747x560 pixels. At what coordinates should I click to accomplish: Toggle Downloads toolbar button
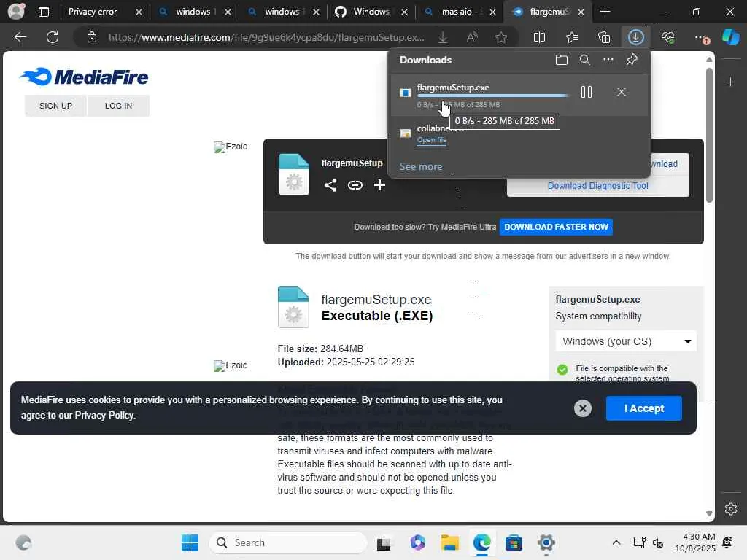tap(636, 37)
